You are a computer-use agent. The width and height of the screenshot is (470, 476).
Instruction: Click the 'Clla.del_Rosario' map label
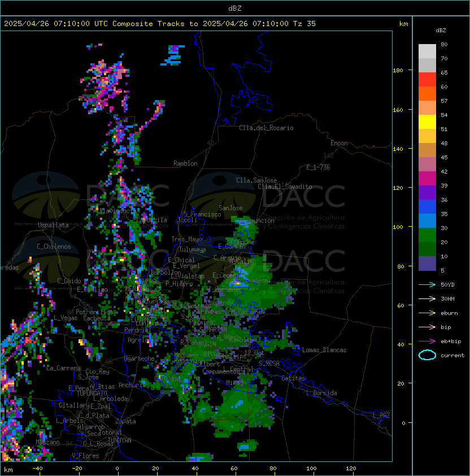266,128
